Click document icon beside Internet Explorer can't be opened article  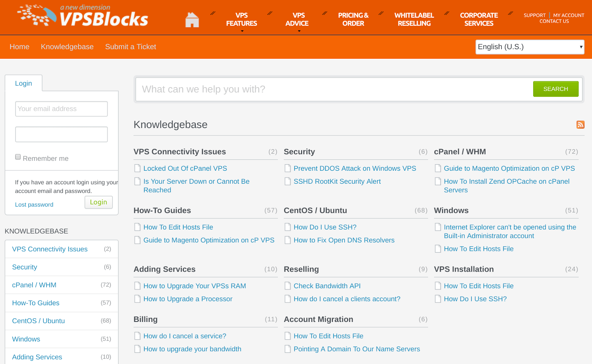pyautogui.click(x=438, y=227)
